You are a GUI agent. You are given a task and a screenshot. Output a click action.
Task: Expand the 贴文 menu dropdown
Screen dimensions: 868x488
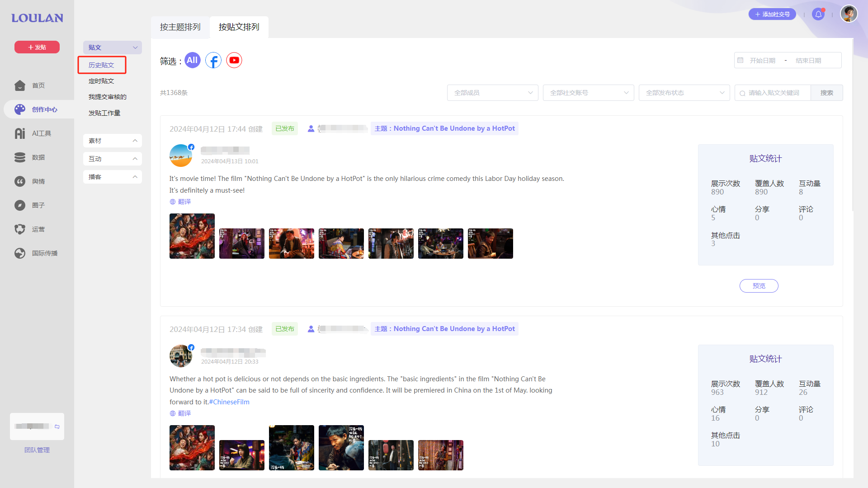(113, 47)
